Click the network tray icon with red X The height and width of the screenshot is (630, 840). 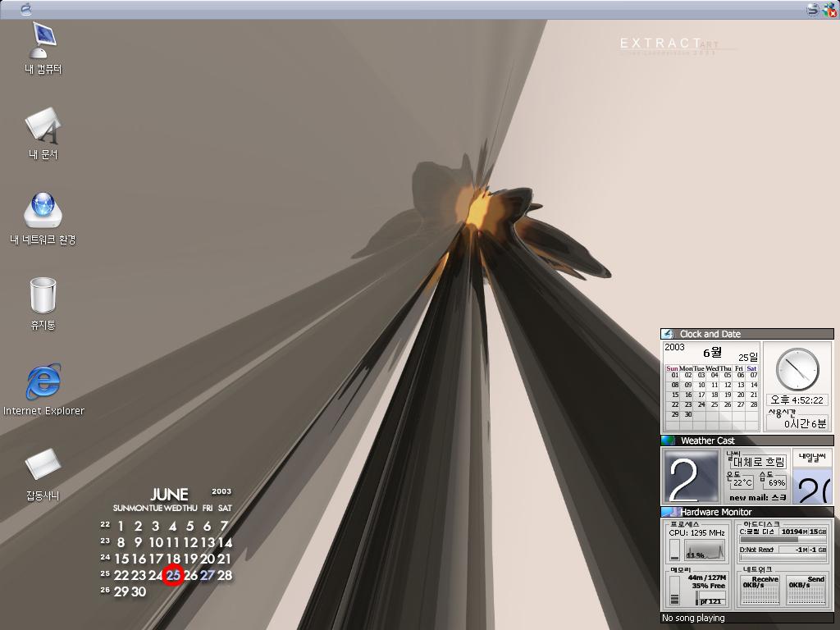point(829,10)
